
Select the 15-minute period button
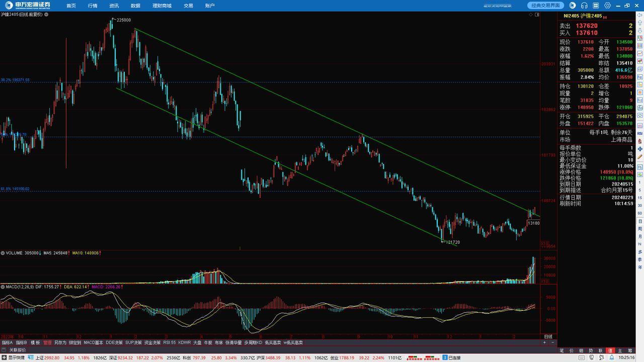click(x=640, y=198)
